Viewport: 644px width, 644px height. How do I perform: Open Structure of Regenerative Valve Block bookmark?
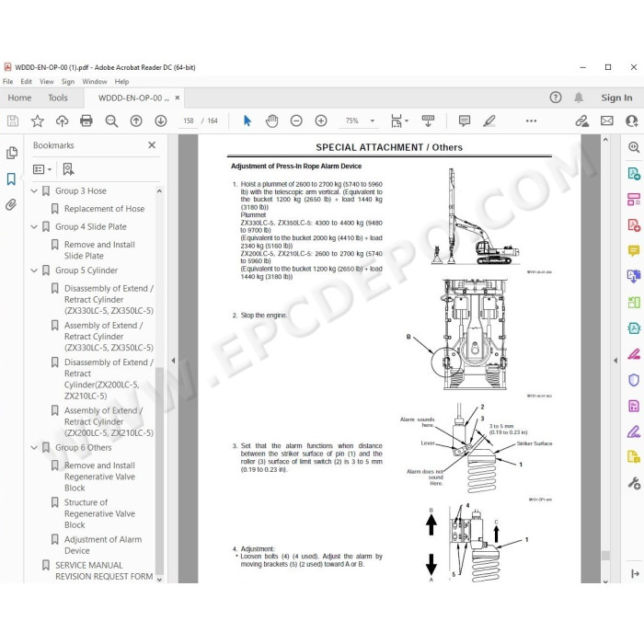(x=99, y=513)
